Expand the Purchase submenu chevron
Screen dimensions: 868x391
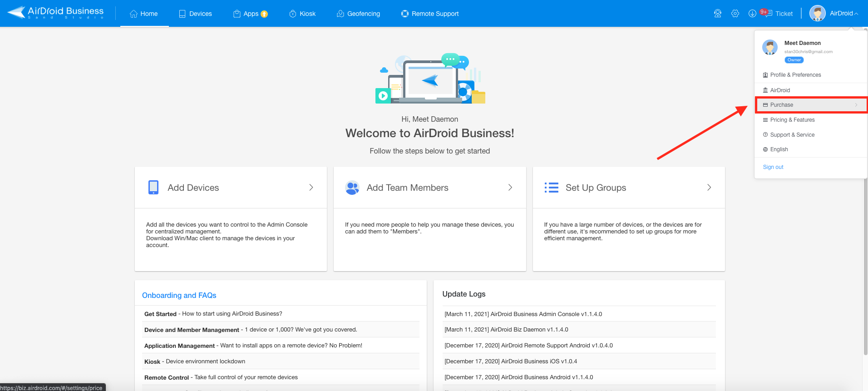pos(856,105)
